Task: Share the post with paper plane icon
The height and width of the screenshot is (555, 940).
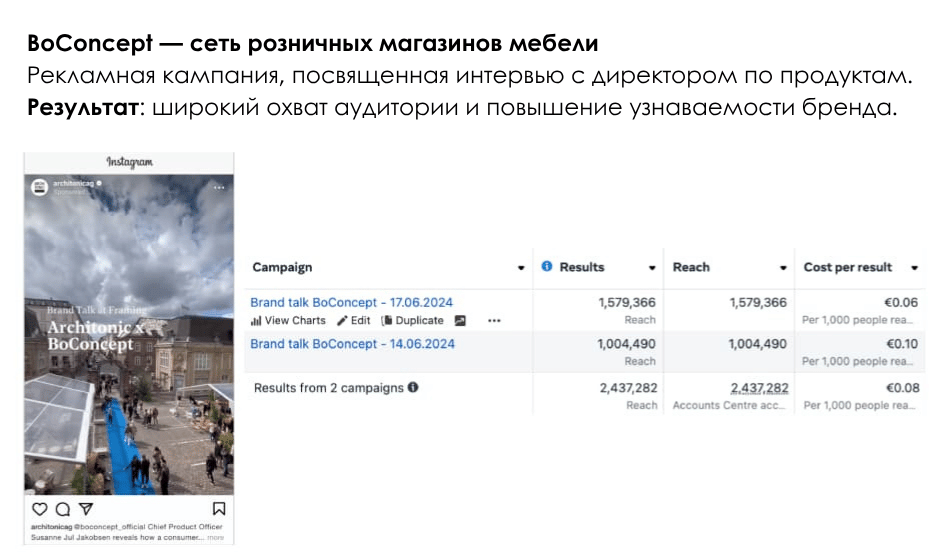Action: point(86,508)
